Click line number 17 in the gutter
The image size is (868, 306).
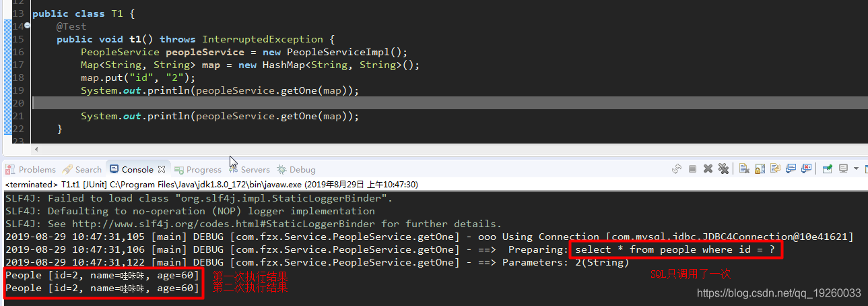point(18,65)
